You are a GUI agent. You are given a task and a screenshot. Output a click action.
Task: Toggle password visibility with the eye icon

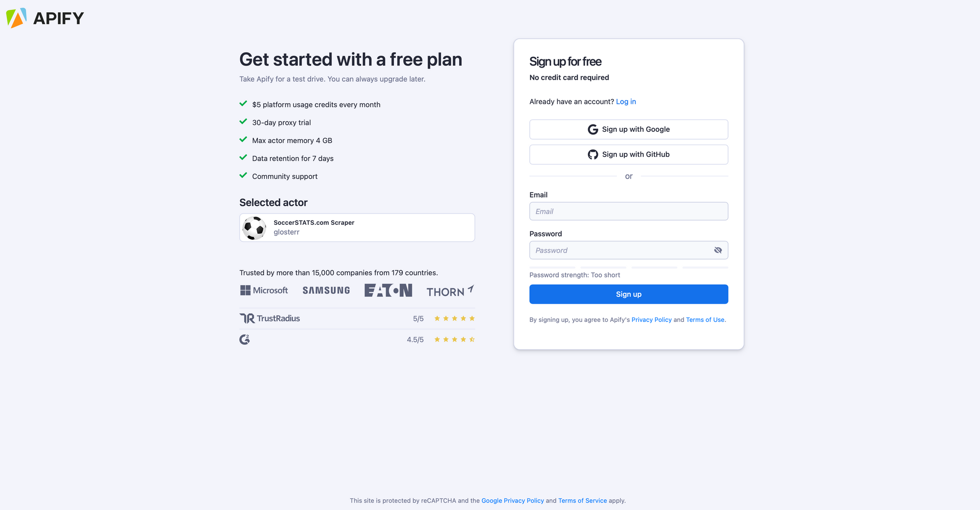(718, 250)
